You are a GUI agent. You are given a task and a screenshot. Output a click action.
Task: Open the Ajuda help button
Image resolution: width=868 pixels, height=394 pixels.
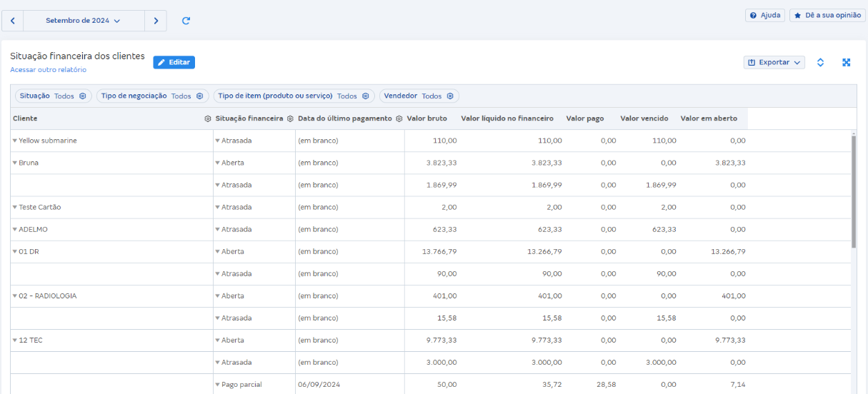coord(764,15)
